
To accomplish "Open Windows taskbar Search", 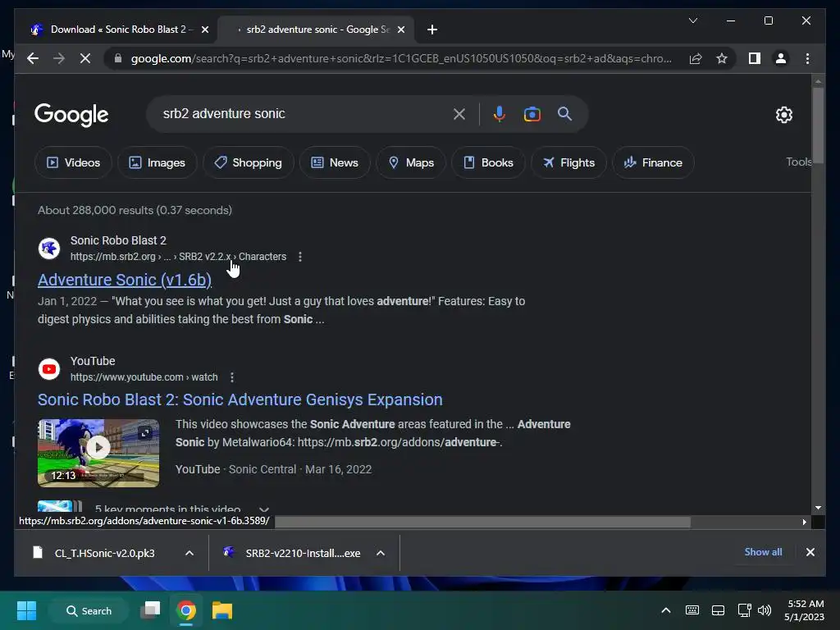I will point(89,610).
